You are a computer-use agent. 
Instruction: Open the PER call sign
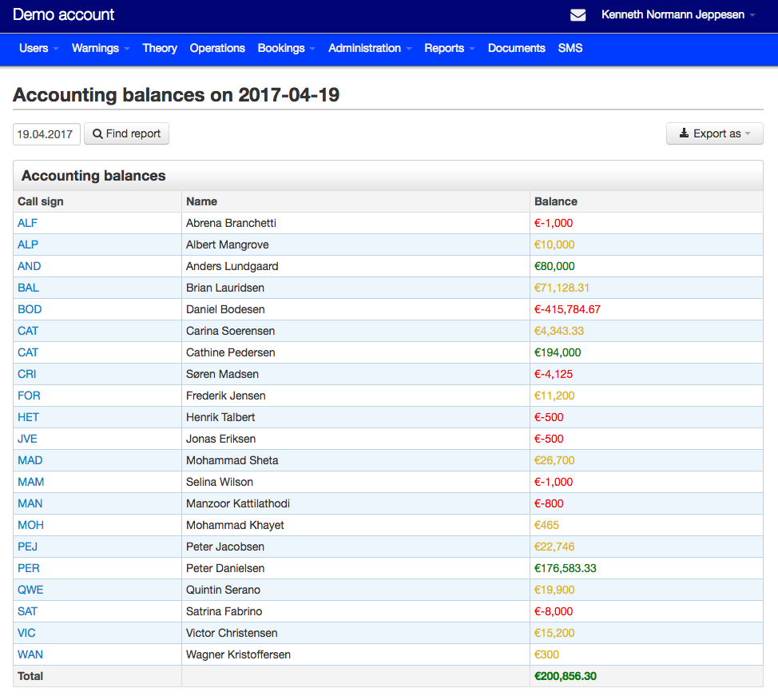(28, 568)
